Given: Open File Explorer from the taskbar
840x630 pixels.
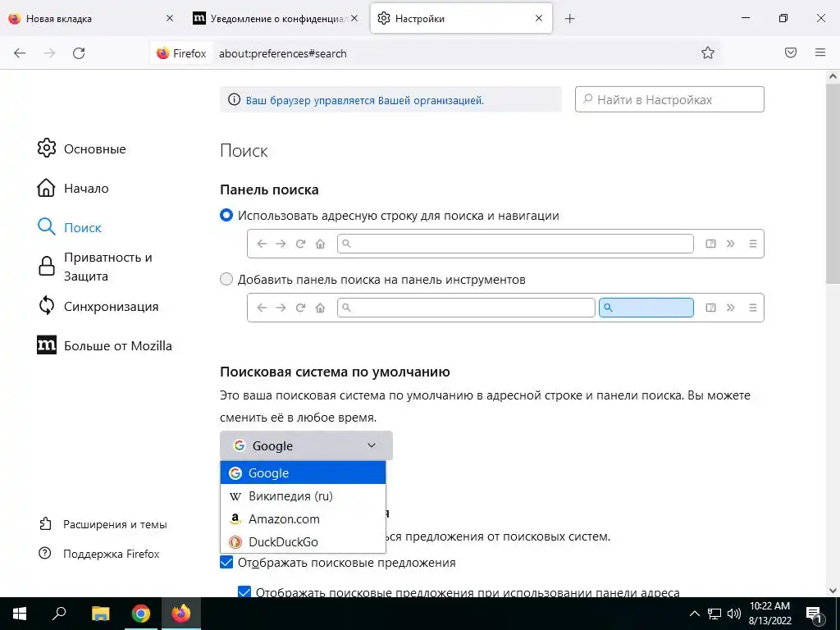Looking at the screenshot, I should point(100,614).
